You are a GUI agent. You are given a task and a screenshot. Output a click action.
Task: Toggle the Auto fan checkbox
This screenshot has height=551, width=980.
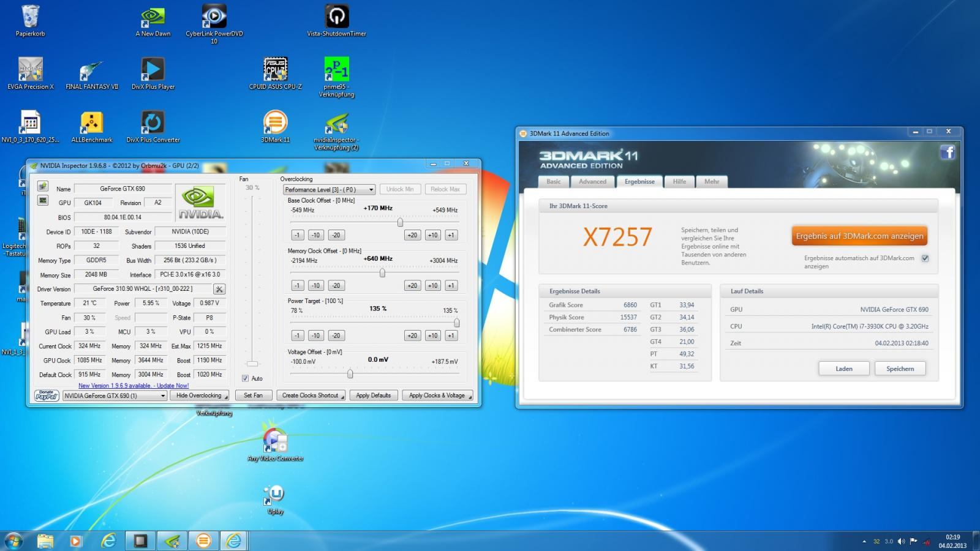[246, 378]
